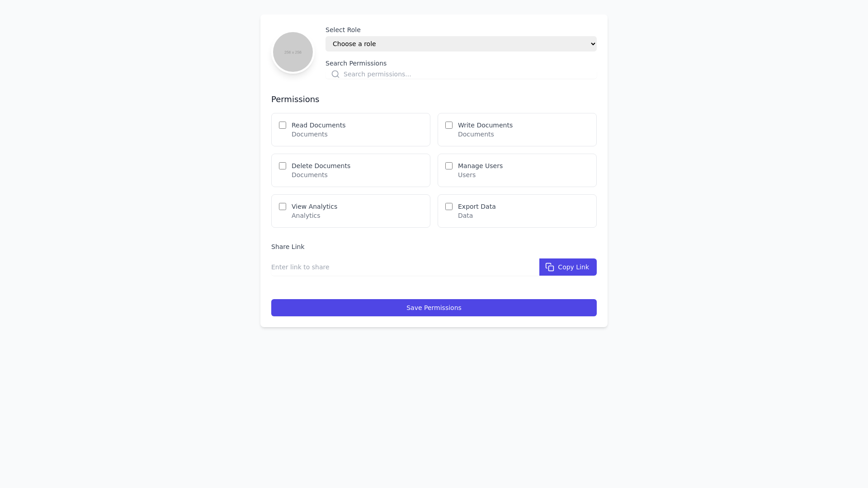Open the Choose a role dropdown

pyautogui.click(x=461, y=44)
